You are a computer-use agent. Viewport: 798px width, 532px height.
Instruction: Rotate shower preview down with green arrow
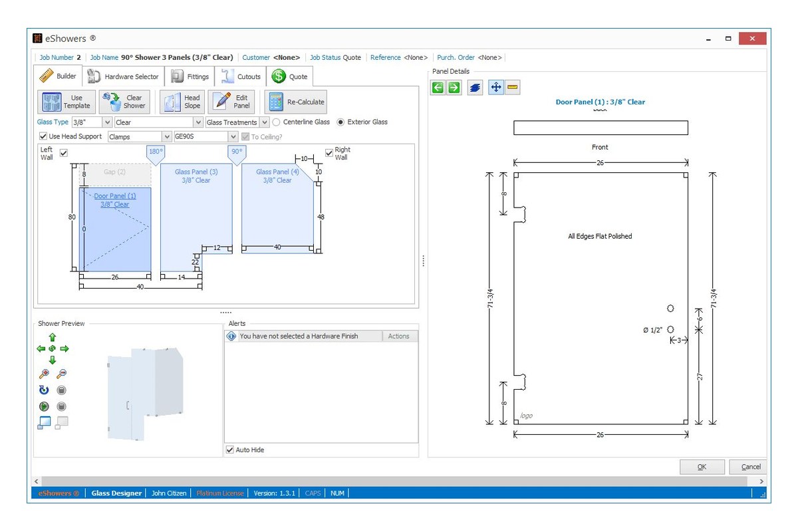[x=53, y=360]
